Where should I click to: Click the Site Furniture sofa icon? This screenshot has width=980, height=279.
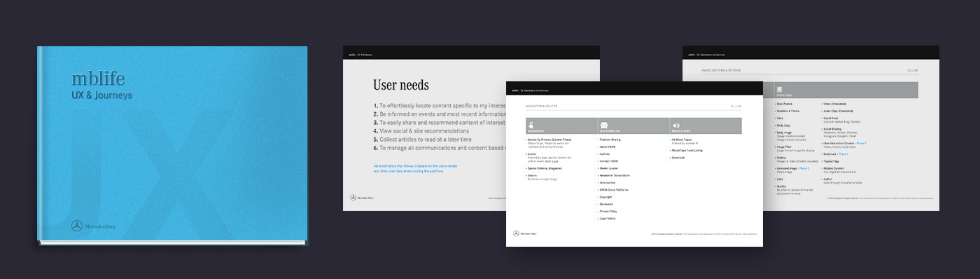pos(604,125)
